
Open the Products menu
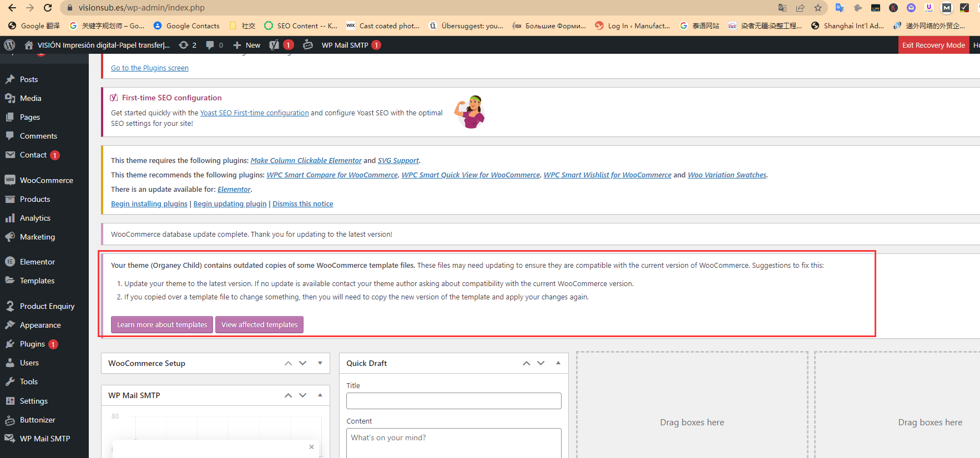coord(35,199)
